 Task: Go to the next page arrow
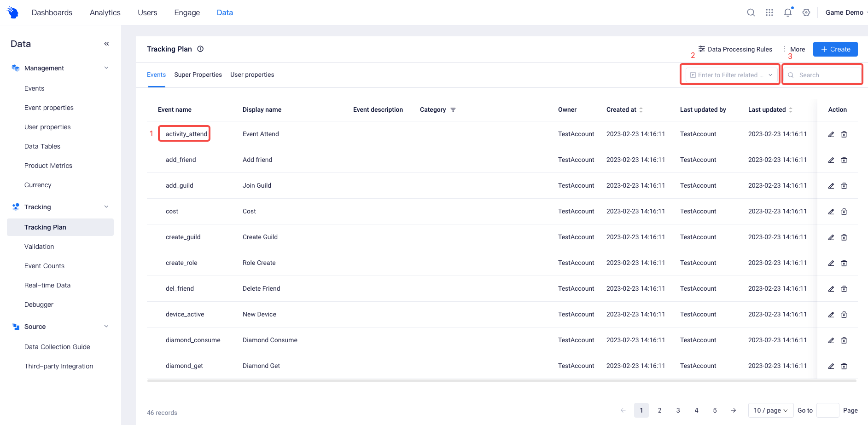[734, 410]
